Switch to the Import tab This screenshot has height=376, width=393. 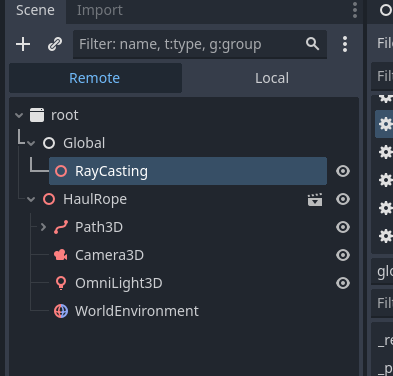point(100,11)
